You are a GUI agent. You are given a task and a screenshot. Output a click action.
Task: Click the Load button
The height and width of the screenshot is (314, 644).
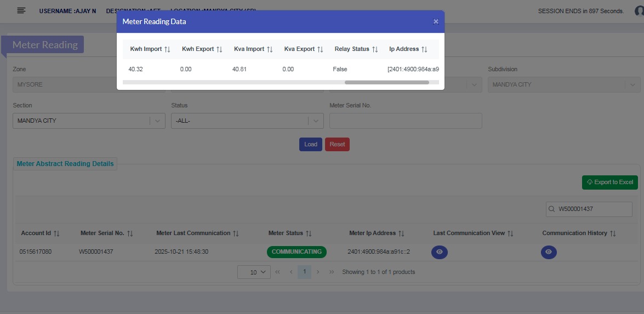[311, 145]
